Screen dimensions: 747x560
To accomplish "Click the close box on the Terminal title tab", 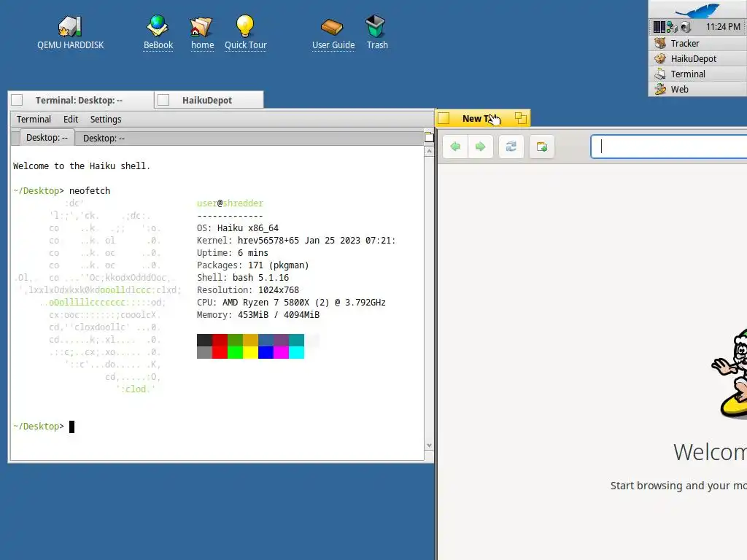I will pyautogui.click(x=17, y=100).
